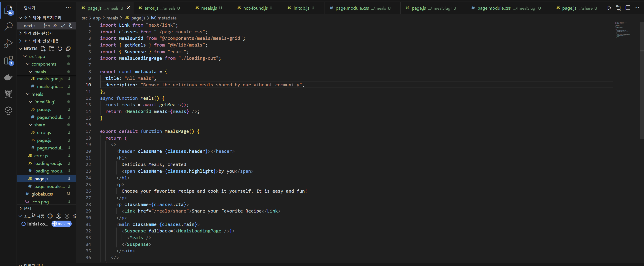Open the Search view in activity bar
The width and height of the screenshot is (644, 266).
coord(9,26)
